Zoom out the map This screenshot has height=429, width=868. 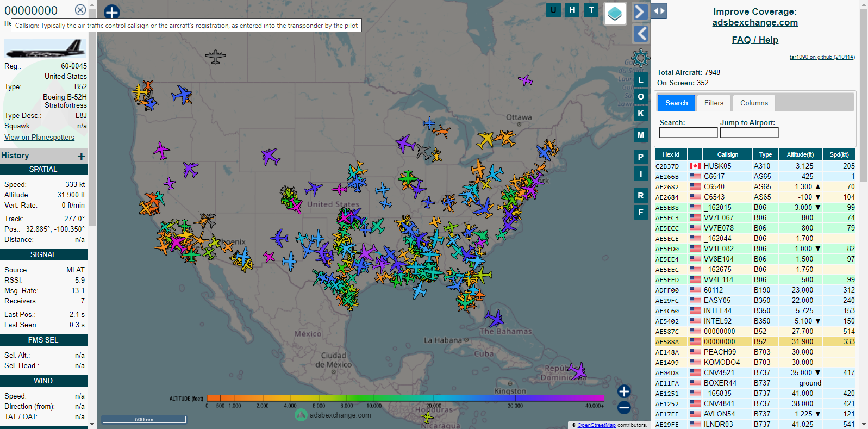[624, 407]
